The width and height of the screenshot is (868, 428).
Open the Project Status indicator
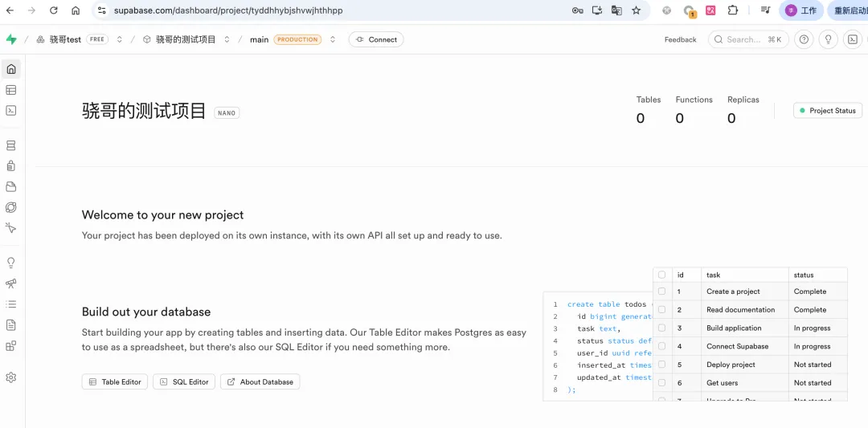click(827, 111)
